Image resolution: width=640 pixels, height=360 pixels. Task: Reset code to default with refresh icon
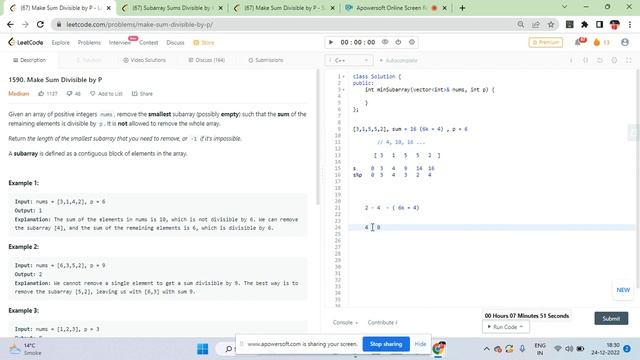(x=600, y=60)
